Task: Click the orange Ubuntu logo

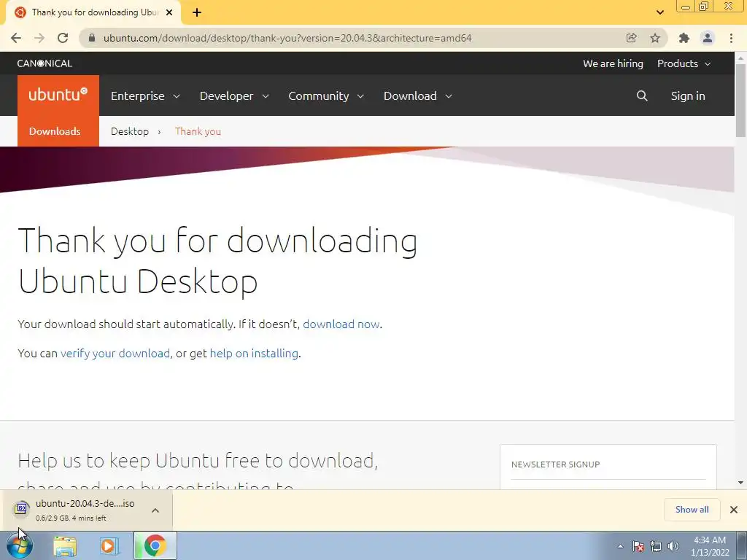Action: click(x=58, y=95)
